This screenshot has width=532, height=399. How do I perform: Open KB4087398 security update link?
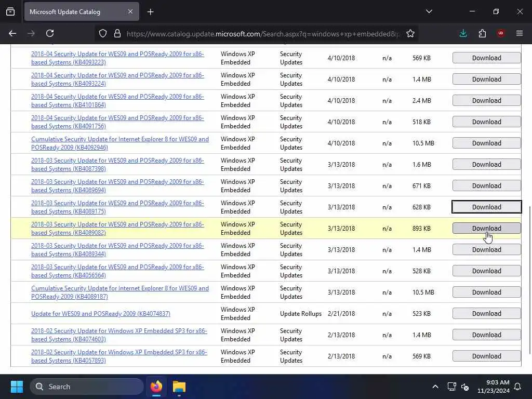pyautogui.click(x=117, y=165)
